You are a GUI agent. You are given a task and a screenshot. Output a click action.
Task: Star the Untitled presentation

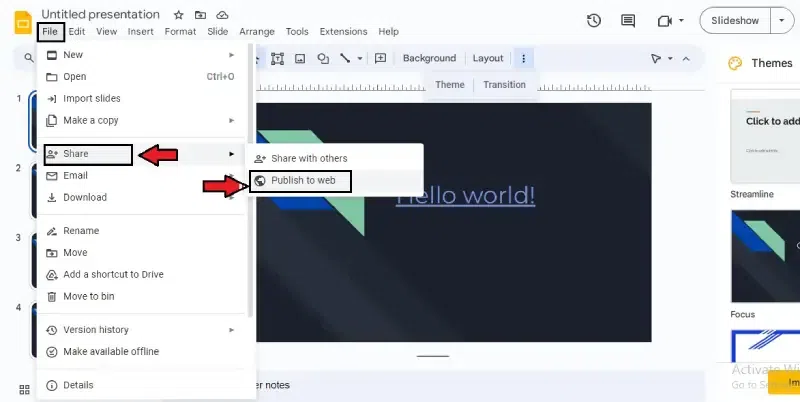178,15
